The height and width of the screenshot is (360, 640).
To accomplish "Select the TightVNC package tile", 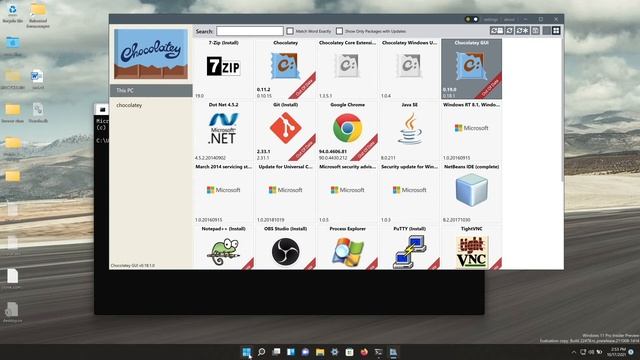I will [471, 247].
